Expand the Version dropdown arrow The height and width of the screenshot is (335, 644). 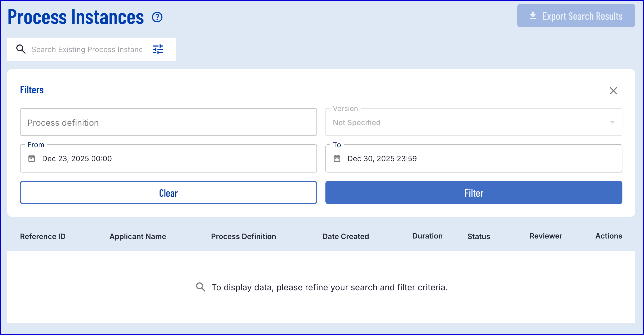tap(612, 122)
